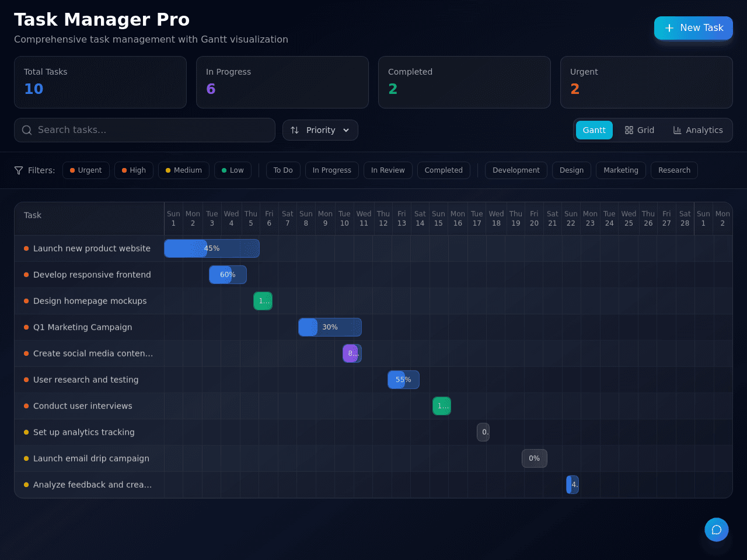Toggle the High priority filter
The height and width of the screenshot is (560, 747).
(134, 170)
